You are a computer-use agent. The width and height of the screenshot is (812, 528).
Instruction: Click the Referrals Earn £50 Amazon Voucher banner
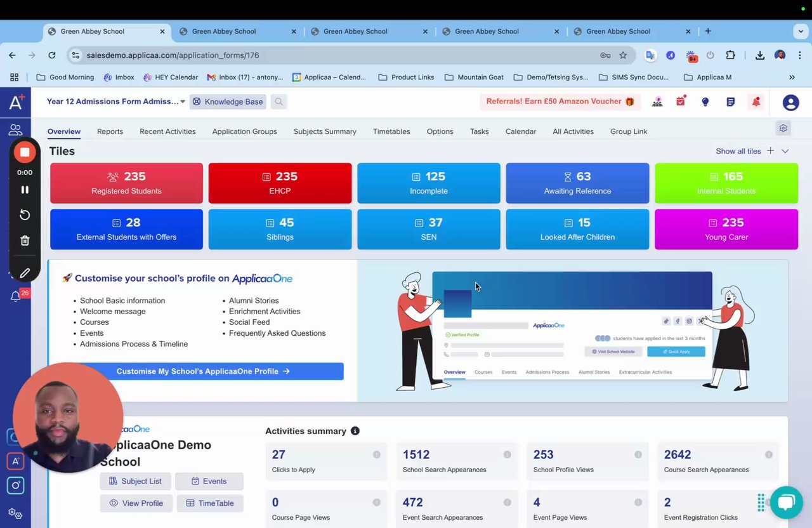560,102
